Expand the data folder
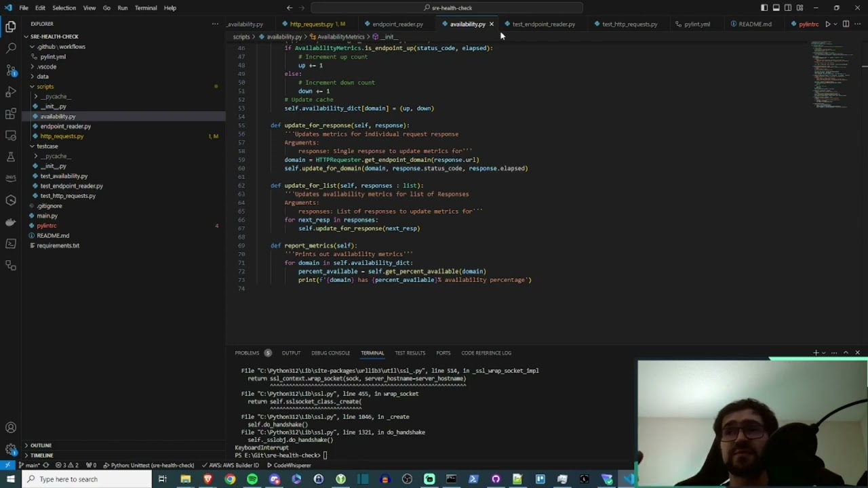868x488 pixels. click(43, 77)
